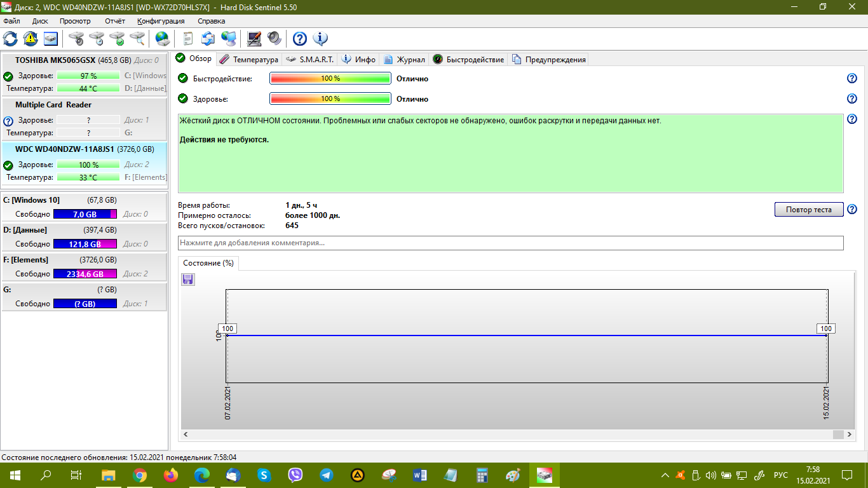Click Здоровье 100 % gradient bar in overview
Viewport: 868px width, 488px height.
pyautogui.click(x=330, y=98)
